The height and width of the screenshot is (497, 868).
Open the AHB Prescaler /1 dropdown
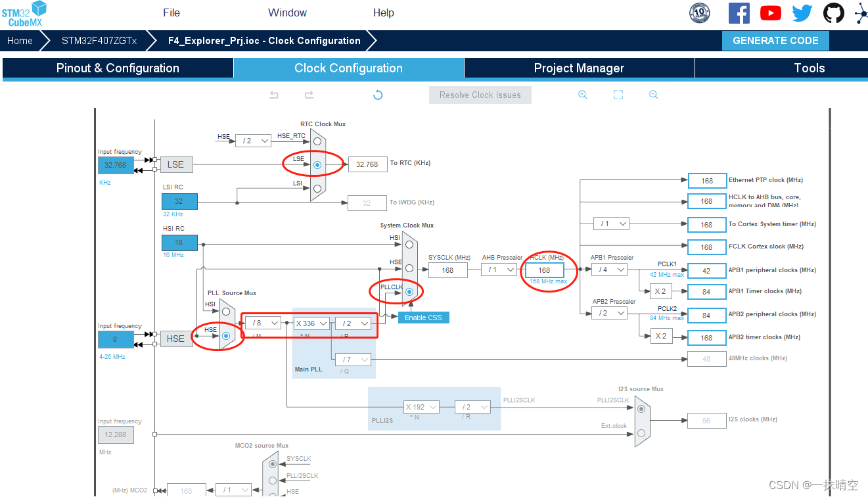[x=499, y=270]
